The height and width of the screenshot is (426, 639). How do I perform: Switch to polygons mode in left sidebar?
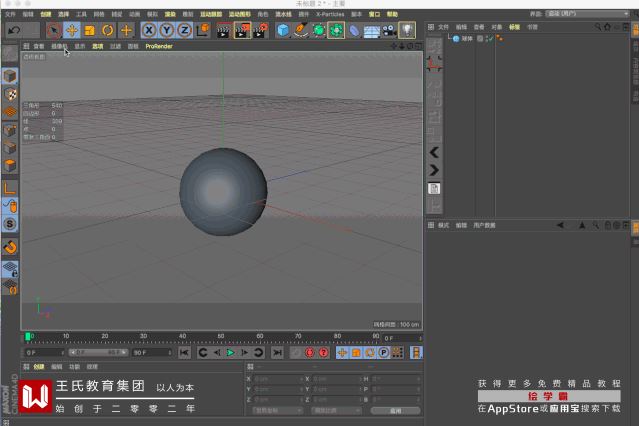click(x=10, y=166)
